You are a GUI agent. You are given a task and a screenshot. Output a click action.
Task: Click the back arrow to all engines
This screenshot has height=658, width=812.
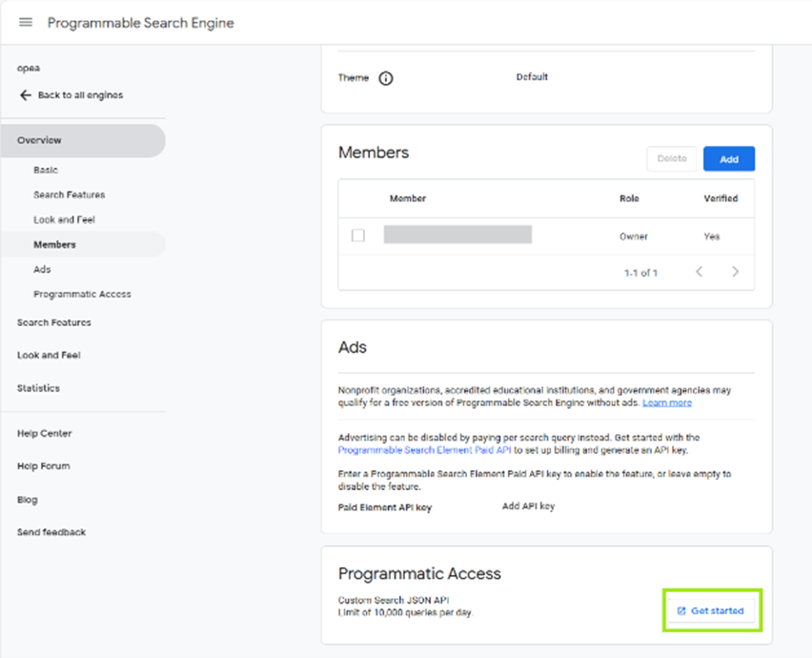[x=26, y=95]
